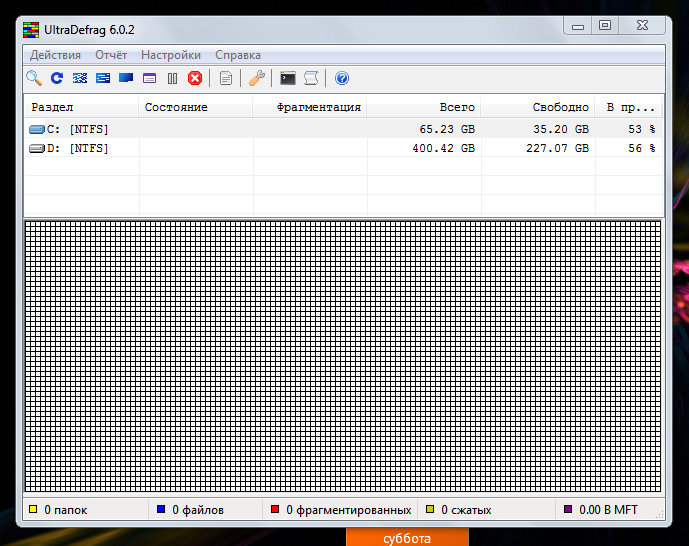This screenshot has height=546, width=689.
Task: Click '0 сжатых' status bar entry
Action: point(466,510)
